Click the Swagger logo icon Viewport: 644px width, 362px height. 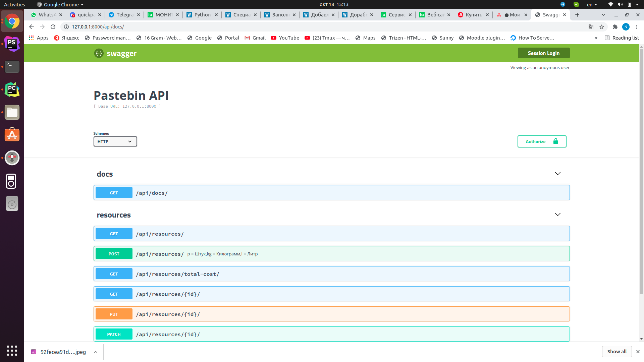[99, 53]
